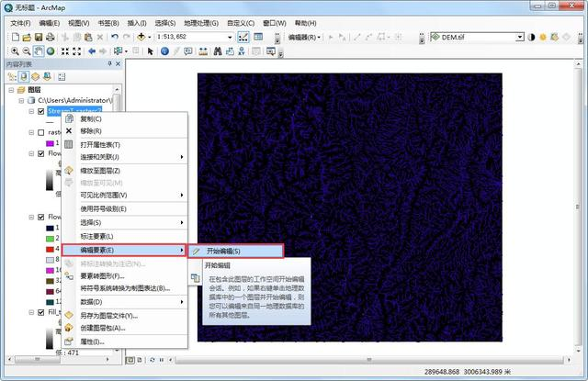
Task: Choose 打开属性表(T) from context menu
Action: tap(125, 145)
